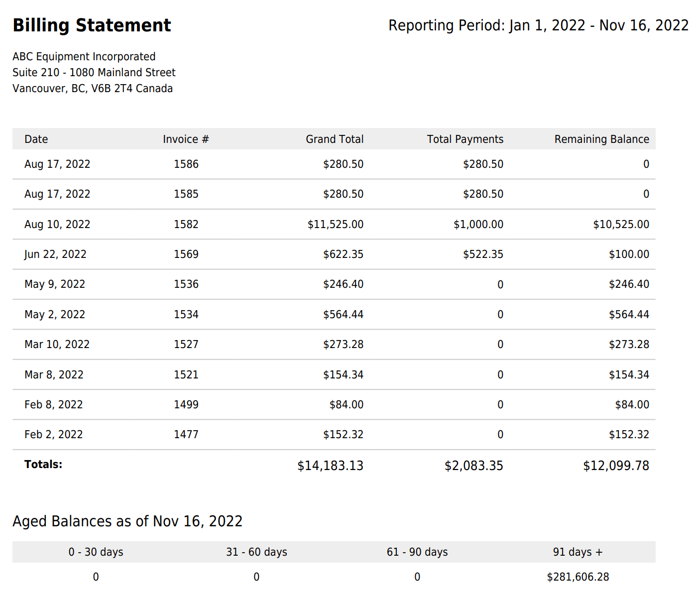Select invoice number 1477

(186, 435)
